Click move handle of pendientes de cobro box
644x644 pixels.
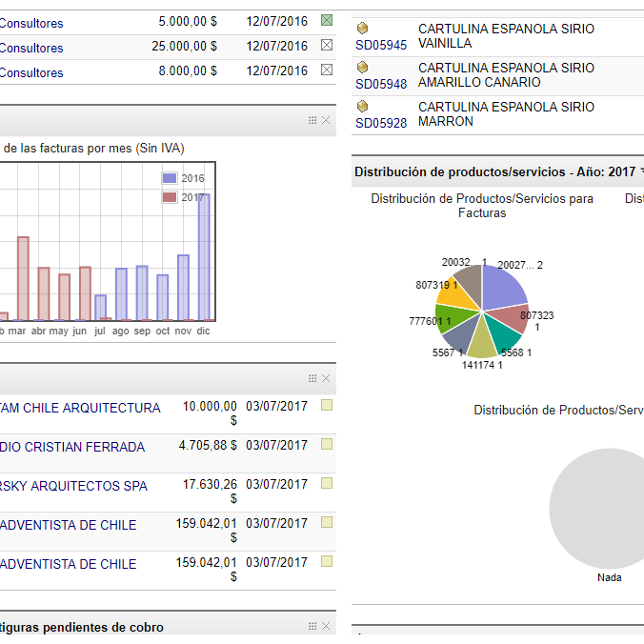312,626
